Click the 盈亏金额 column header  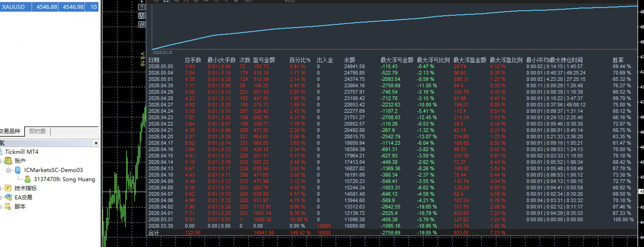pyautogui.click(x=264, y=60)
